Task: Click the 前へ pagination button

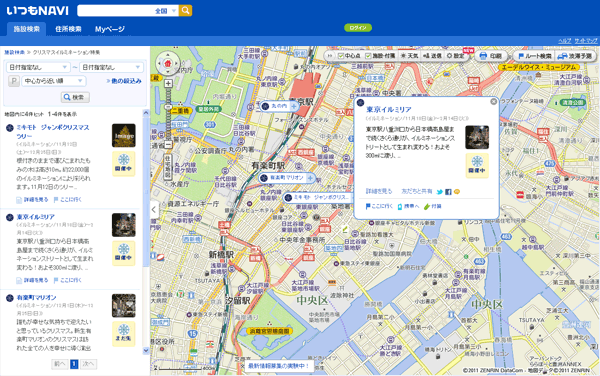Action: point(60,364)
